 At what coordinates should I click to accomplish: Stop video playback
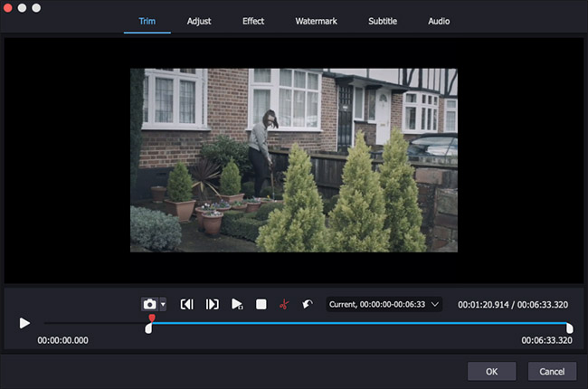261,304
